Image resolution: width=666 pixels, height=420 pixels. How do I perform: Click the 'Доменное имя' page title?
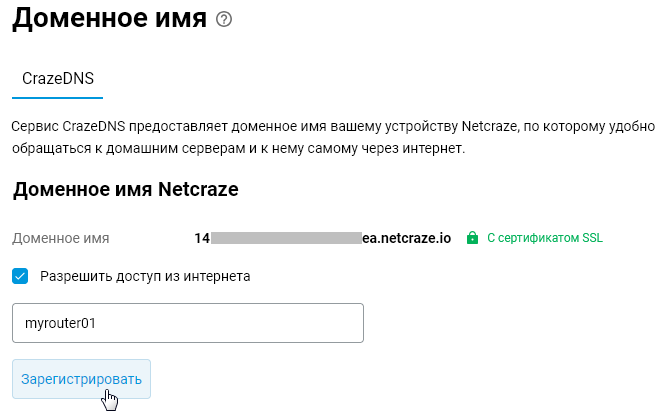(110, 18)
